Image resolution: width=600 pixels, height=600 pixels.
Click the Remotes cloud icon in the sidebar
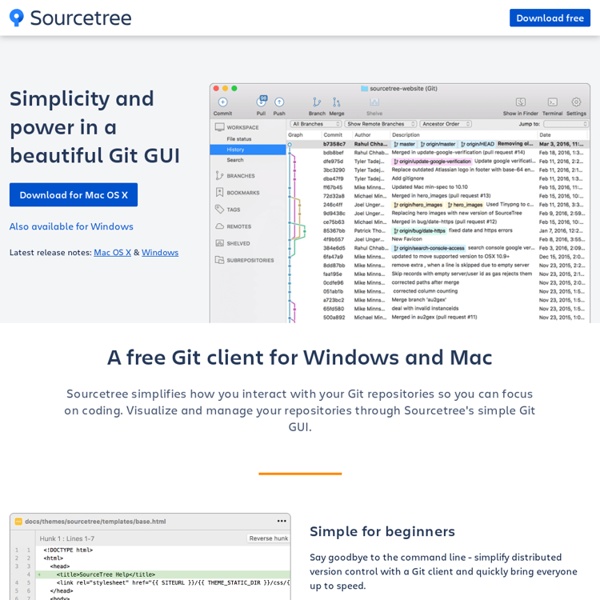[x=219, y=226]
